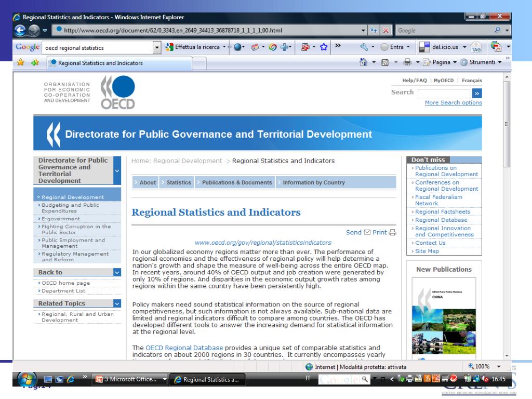532x399 pixels.
Task: Open the new empty browser tab
Action: pyautogui.click(x=199, y=63)
